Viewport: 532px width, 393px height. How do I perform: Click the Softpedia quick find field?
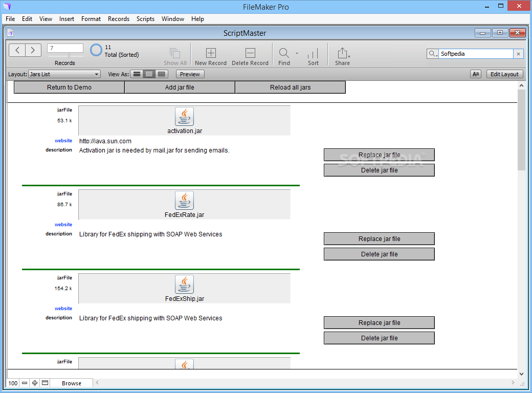pos(476,54)
